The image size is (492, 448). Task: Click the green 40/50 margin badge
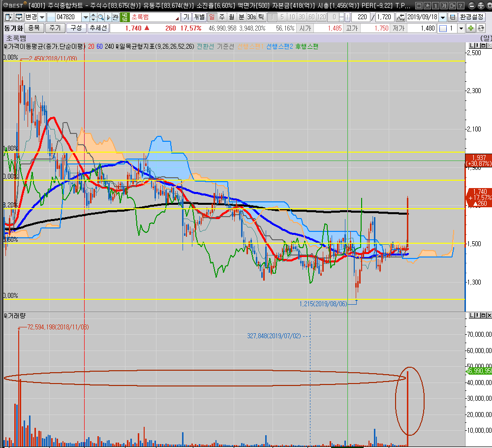[124, 17]
